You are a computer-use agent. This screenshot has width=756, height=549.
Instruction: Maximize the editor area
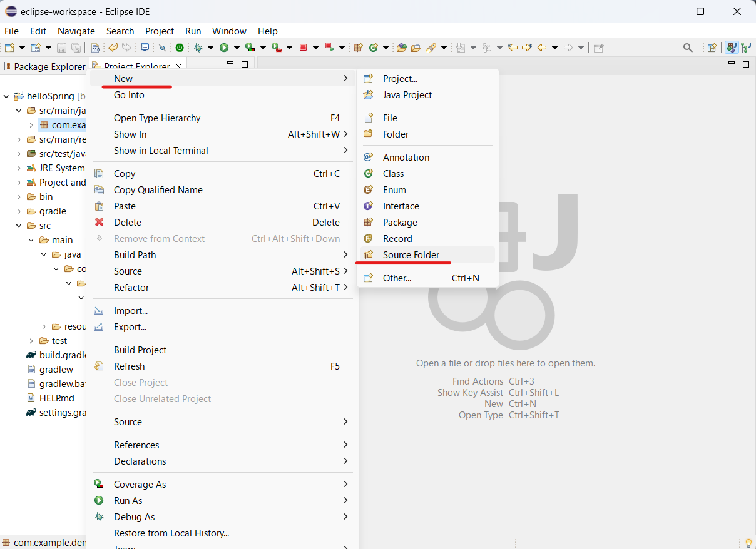click(x=746, y=64)
